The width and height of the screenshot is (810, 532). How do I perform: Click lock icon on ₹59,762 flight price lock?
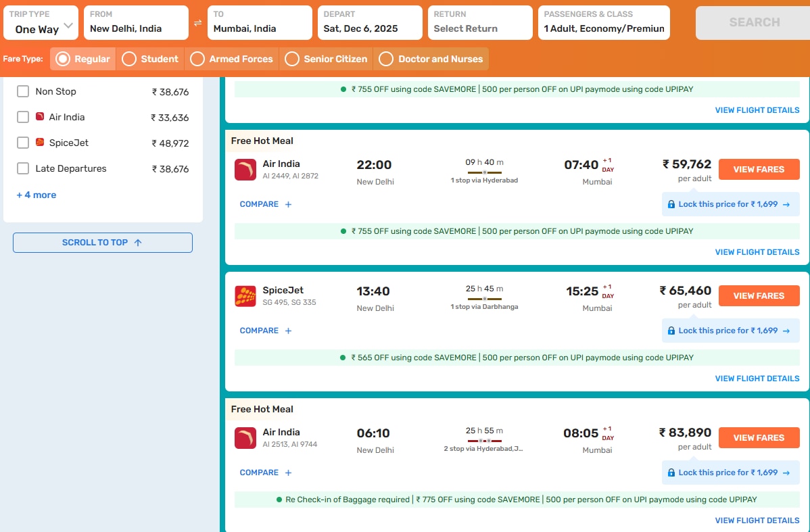[671, 204]
